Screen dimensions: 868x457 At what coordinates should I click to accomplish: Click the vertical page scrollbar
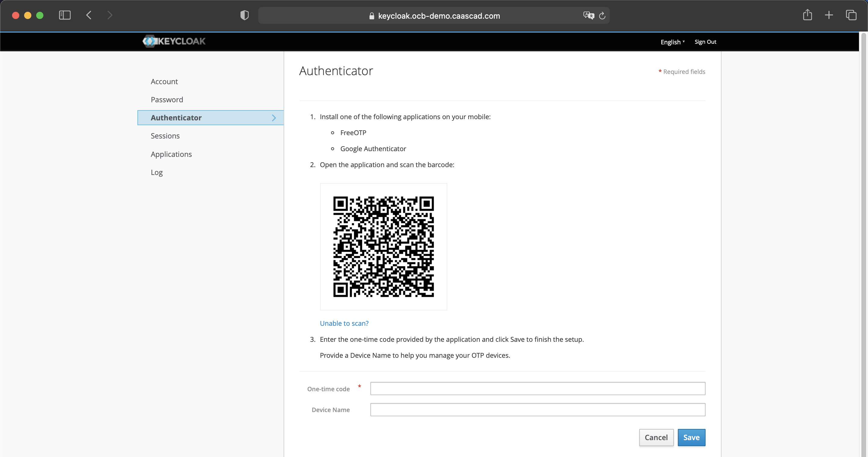tap(863, 244)
